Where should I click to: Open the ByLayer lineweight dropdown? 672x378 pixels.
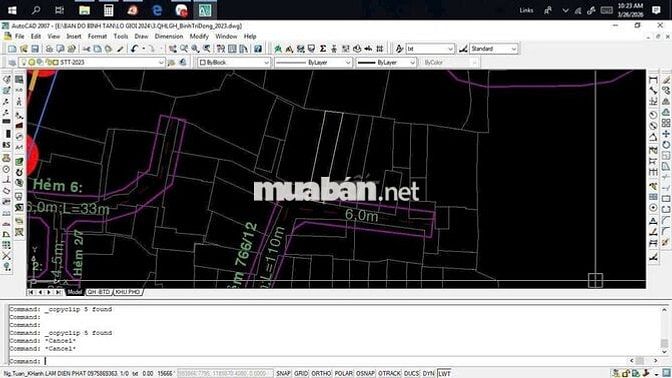coord(386,63)
